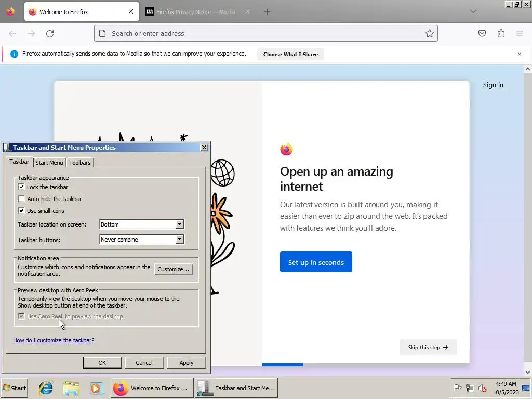Click in the Search or enter address field
532x399 pixels.
[266, 33]
